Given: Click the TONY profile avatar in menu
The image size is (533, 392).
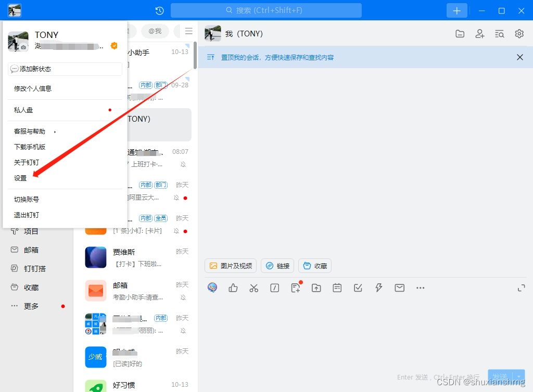Looking at the screenshot, I should click(x=18, y=42).
